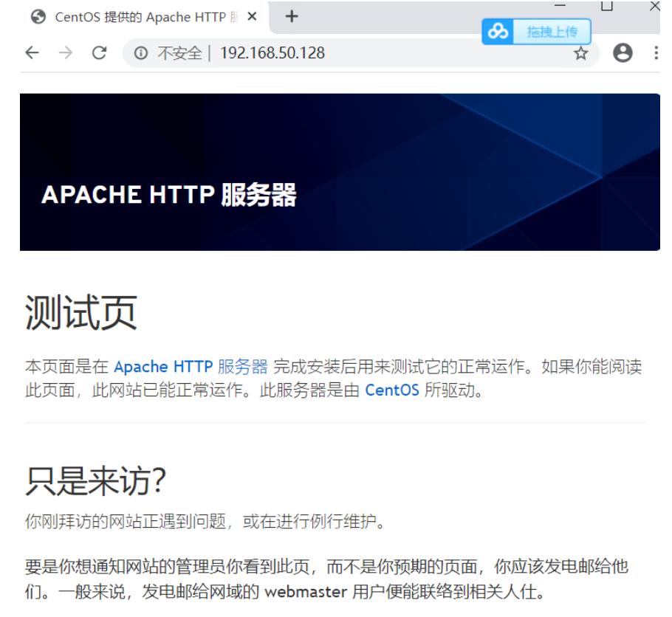The height and width of the screenshot is (617, 672).
Task: Open the Chrome three-dot menu
Action: 656,53
